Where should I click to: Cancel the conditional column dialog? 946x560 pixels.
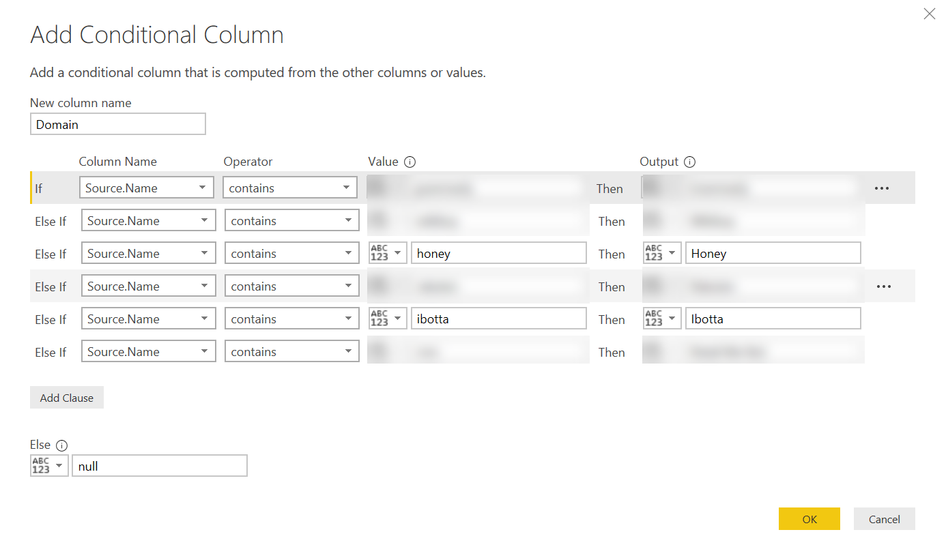tap(884, 519)
